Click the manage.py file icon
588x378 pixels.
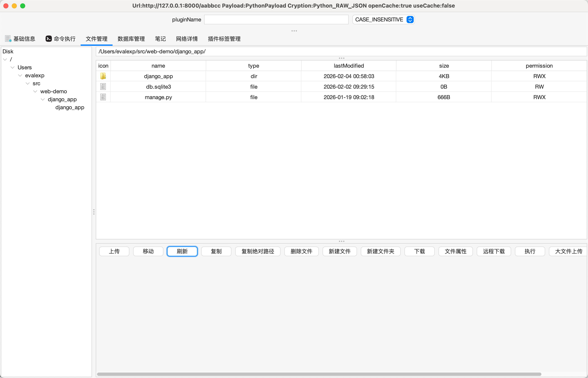[103, 97]
